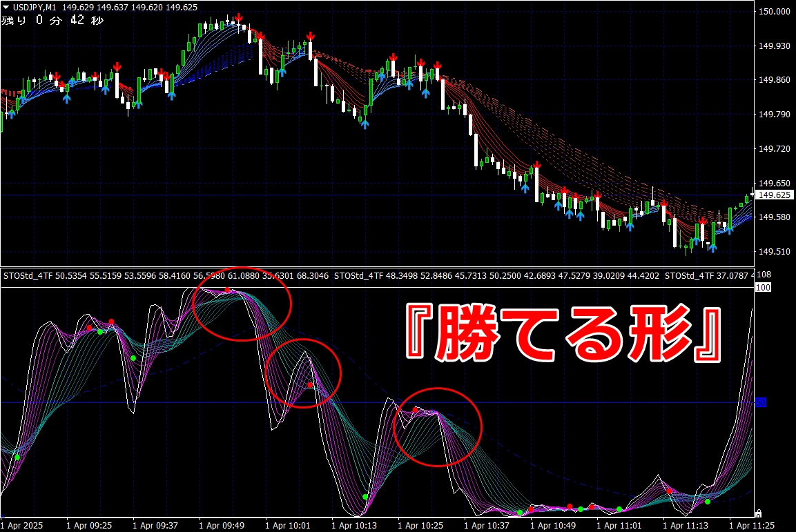The height and width of the screenshot is (532, 796).
Task: Click the 149.860 price axis label
Action: click(774, 80)
